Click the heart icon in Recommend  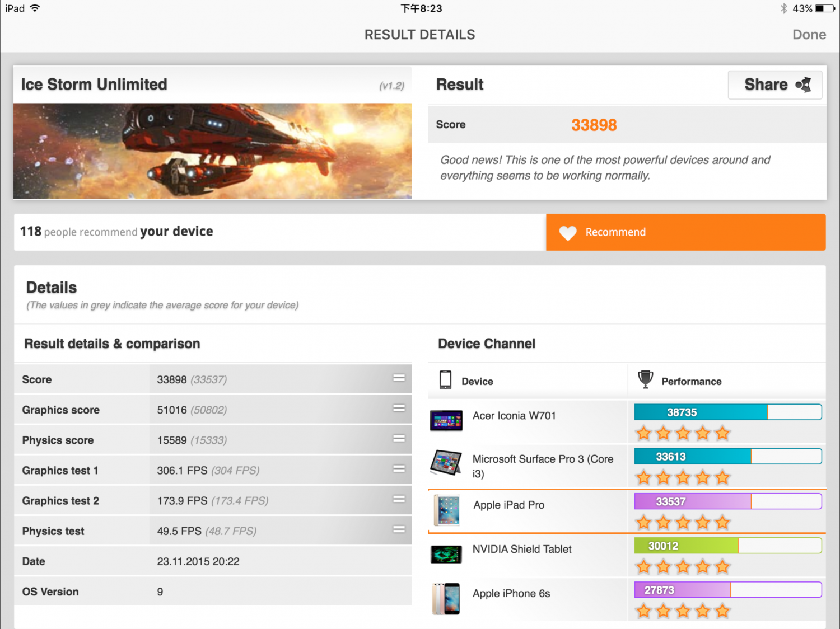(x=568, y=233)
